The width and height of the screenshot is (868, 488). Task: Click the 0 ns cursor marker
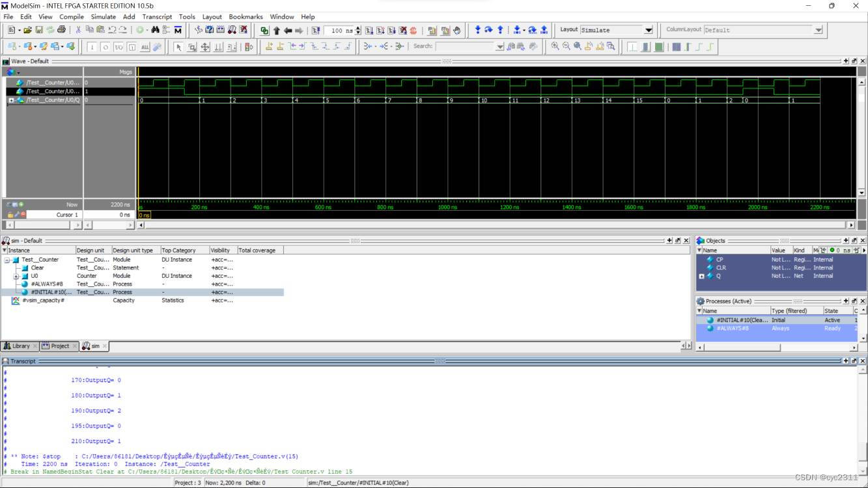pyautogui.click(x=144, y=215)
